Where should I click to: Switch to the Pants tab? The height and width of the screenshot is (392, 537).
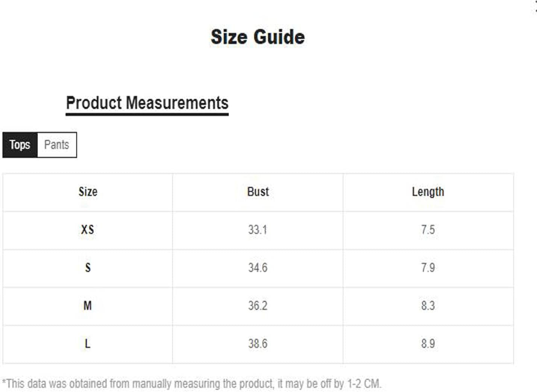57,145
